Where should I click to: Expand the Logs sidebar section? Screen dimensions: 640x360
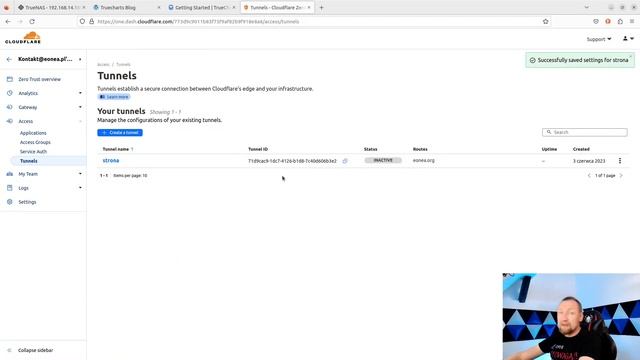(x=80, y=188)
